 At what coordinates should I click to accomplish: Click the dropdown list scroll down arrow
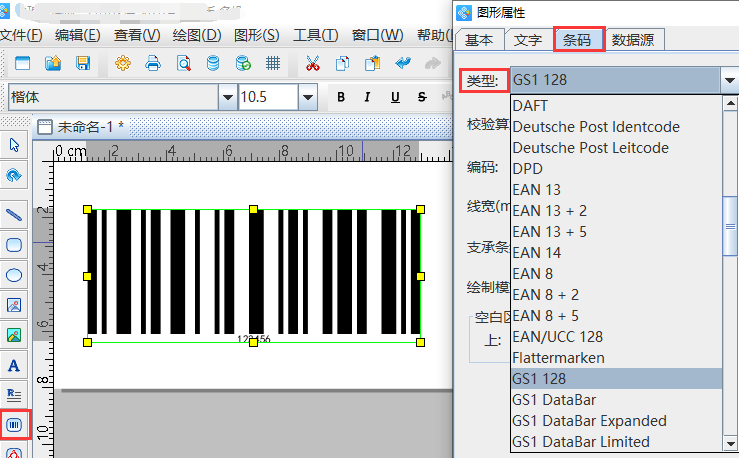click(x=730, y=443)
